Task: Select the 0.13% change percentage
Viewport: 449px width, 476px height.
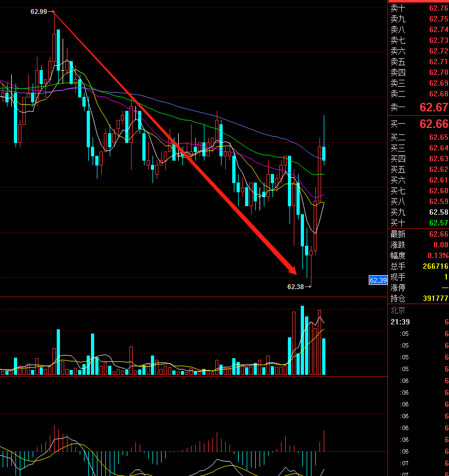Action: (438, 255)
